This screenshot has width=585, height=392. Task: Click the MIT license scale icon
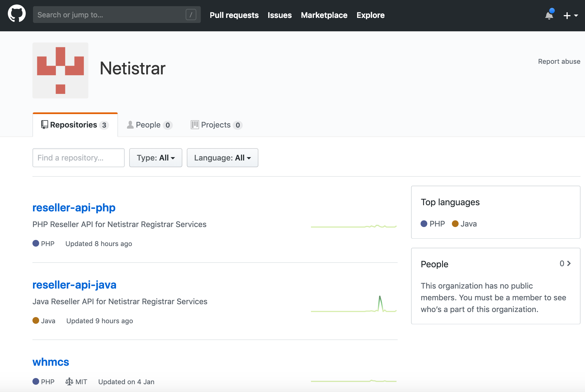[x=69, y=381]
